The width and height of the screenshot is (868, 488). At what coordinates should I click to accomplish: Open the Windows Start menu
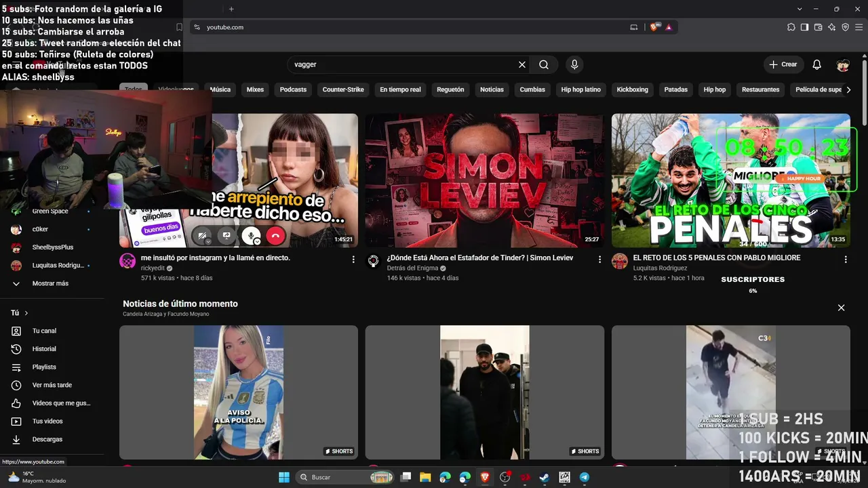coord(284,477)
